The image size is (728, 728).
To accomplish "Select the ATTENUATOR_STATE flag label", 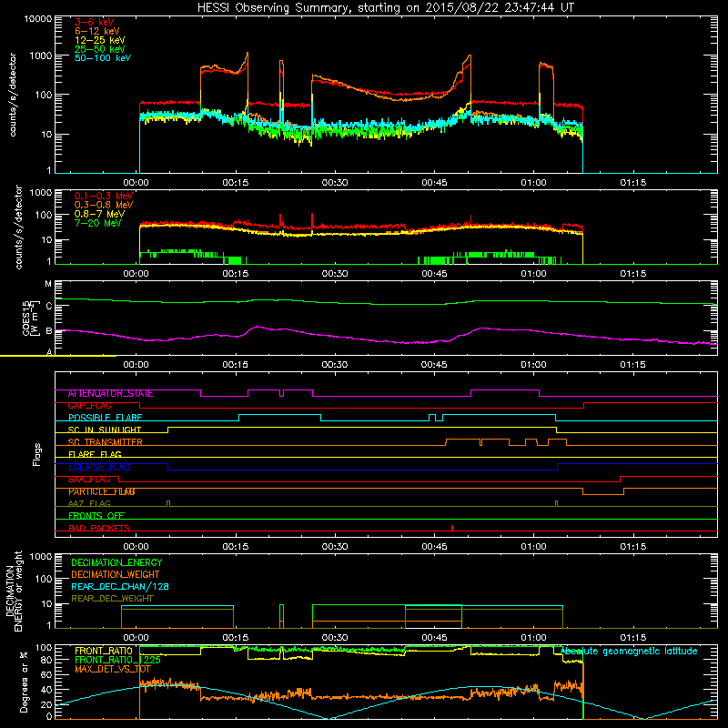I will coord(110,394).
